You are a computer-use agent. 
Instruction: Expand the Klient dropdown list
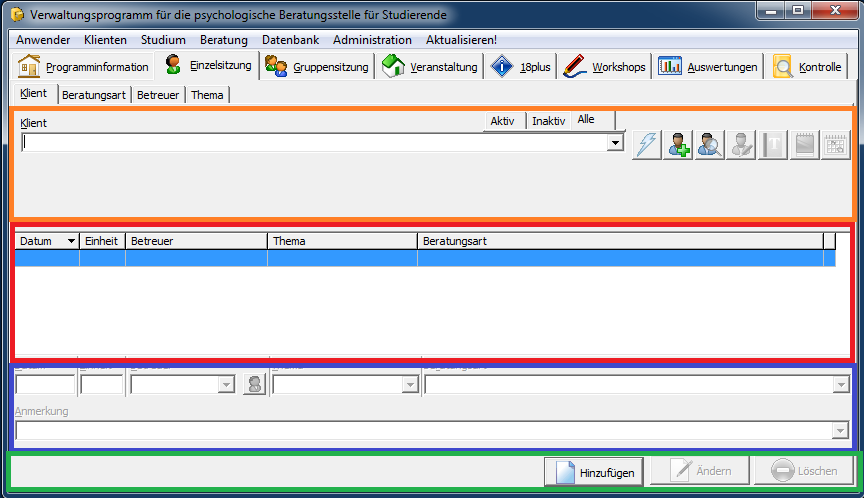point(616,144)
